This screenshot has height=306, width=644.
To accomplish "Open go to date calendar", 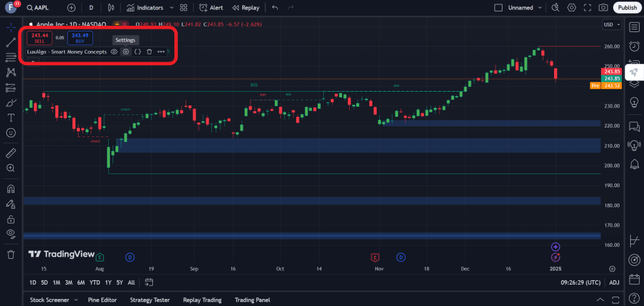I will (149, 282).
